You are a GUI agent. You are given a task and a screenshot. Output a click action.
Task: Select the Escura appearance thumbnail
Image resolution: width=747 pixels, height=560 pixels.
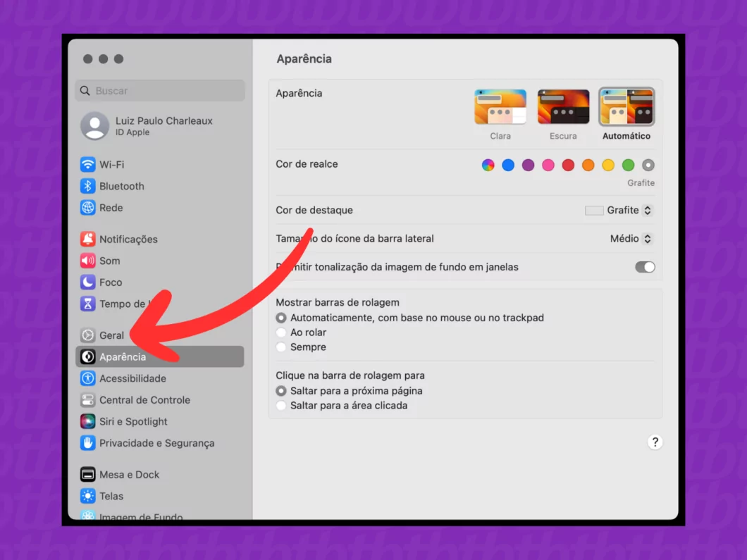point(563,106)
